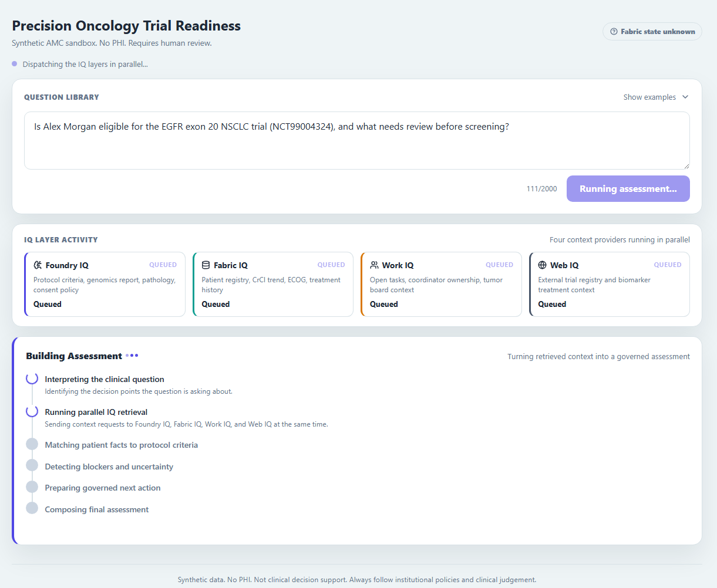Click the Foundry IQ brain icon
Image resolution: width=717 pixels, height=588 pixels.
pos(38,265)
